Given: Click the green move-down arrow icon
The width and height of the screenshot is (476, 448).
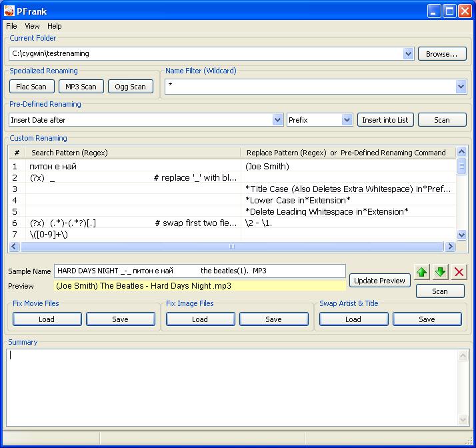Looking at the screenshot, I should tap(440, 272).
